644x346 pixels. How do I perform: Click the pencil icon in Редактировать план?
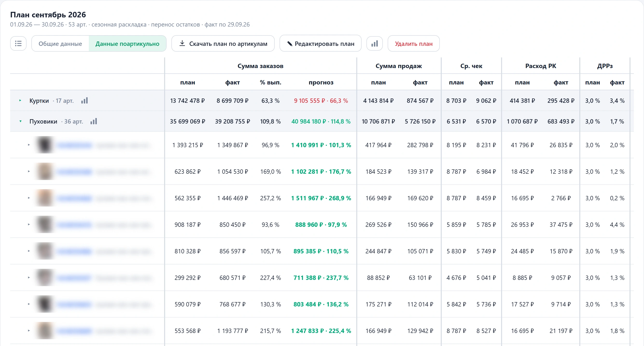[290, 44]
